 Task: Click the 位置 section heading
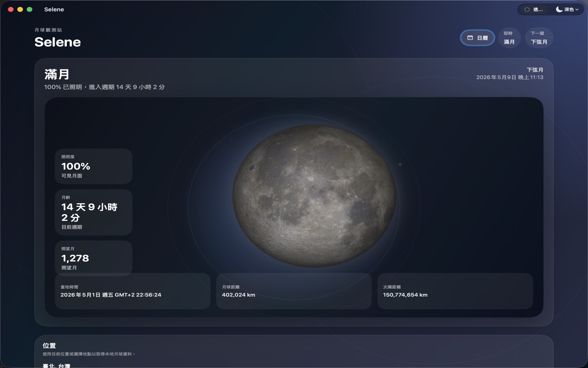click(x=49, y=345)
